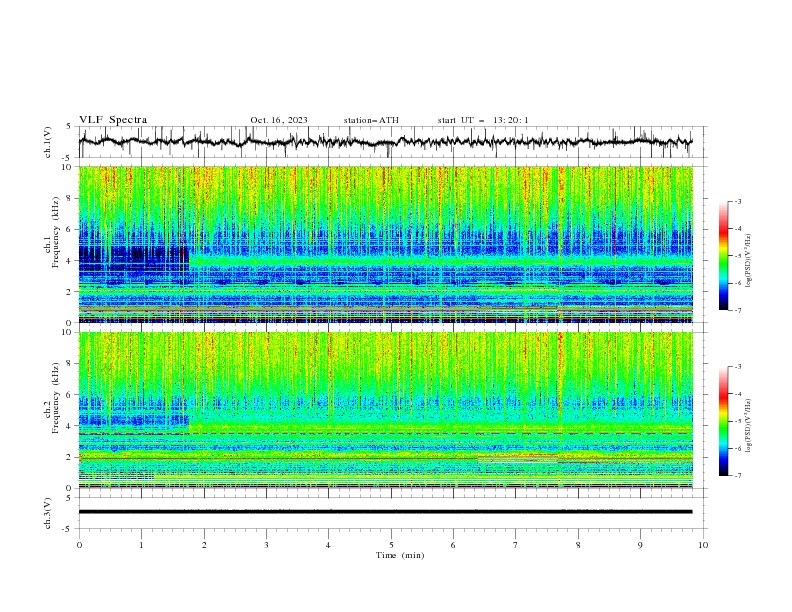Image resolution: width=792 pixels, height=612 pixels.
Task: Click the "ch.1(V)" waveform axis label
Action: [x=48, y=142]
